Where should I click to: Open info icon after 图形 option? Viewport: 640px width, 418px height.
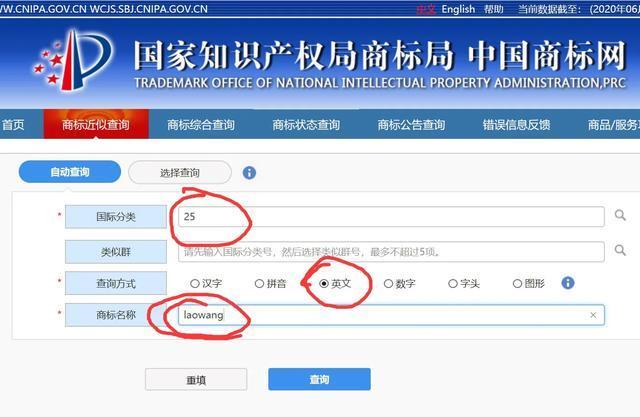pos(568,282)
